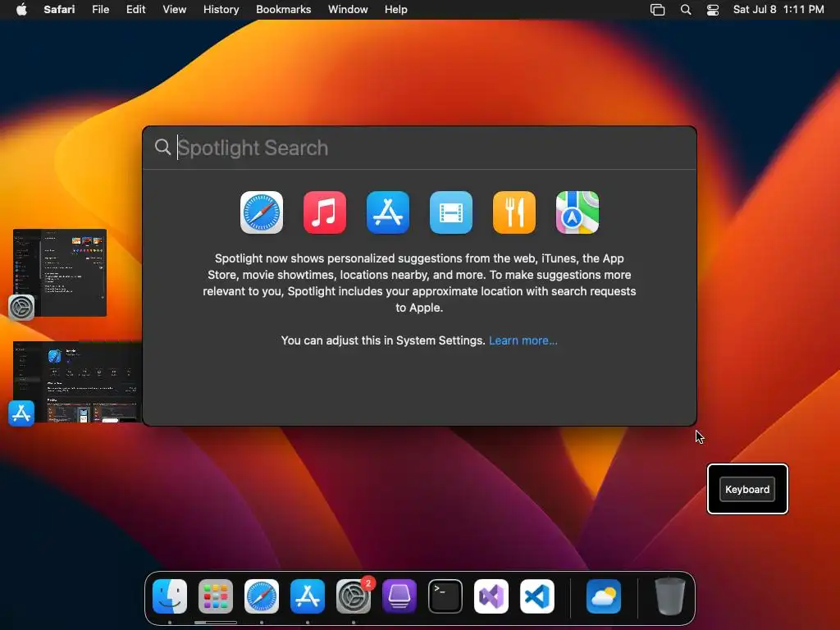The height and width of the screenshot is (630, 840).
Task: Open the History menu
Action: point(221,10)
